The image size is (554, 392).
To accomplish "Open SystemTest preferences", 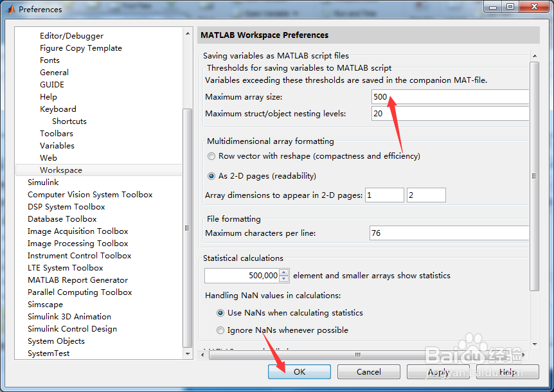I will pos(48,353).
